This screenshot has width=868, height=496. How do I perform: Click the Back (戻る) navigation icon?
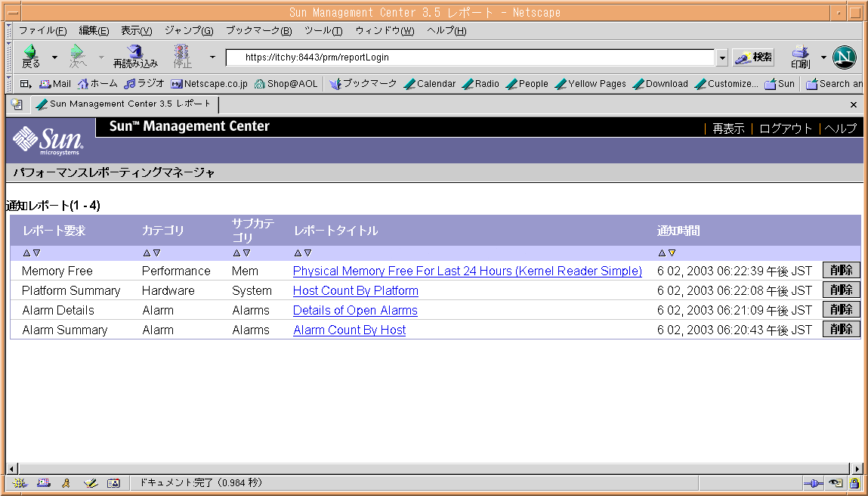pos(30,57)
